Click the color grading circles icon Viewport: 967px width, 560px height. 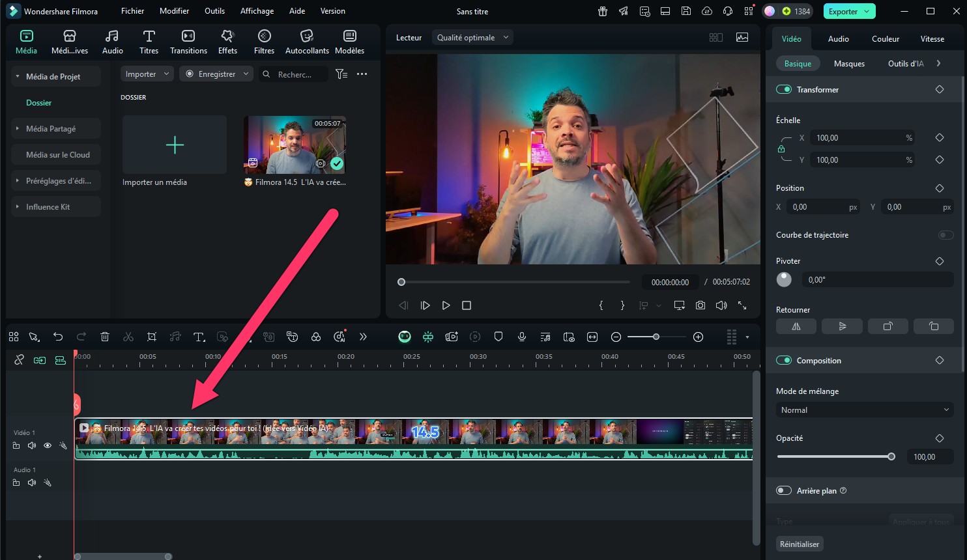point(316,337)
